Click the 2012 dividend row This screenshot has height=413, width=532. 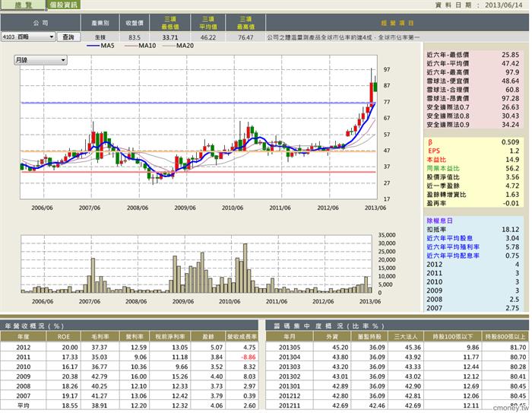473,265
